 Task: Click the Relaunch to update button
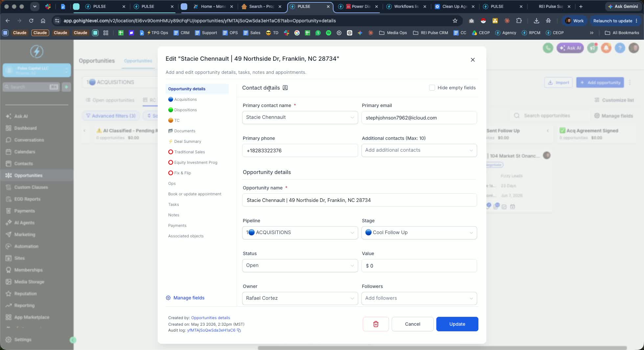[x=615, y=21]
